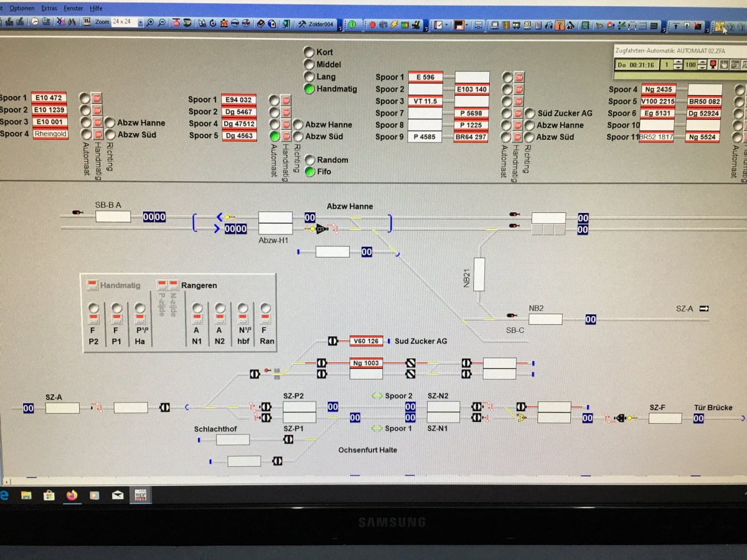
Task: Toggle Abzw Hanne beside Spoor 3 E10 001
Action: [x=110, y=123]
